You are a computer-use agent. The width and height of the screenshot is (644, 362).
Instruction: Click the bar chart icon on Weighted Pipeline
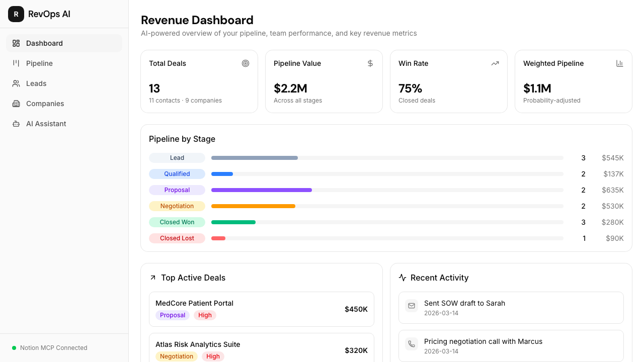pos(620,63)
